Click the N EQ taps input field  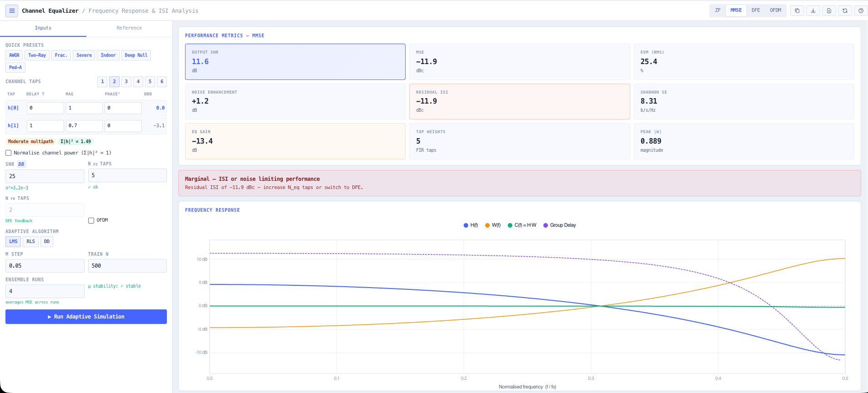click(127, 175)
